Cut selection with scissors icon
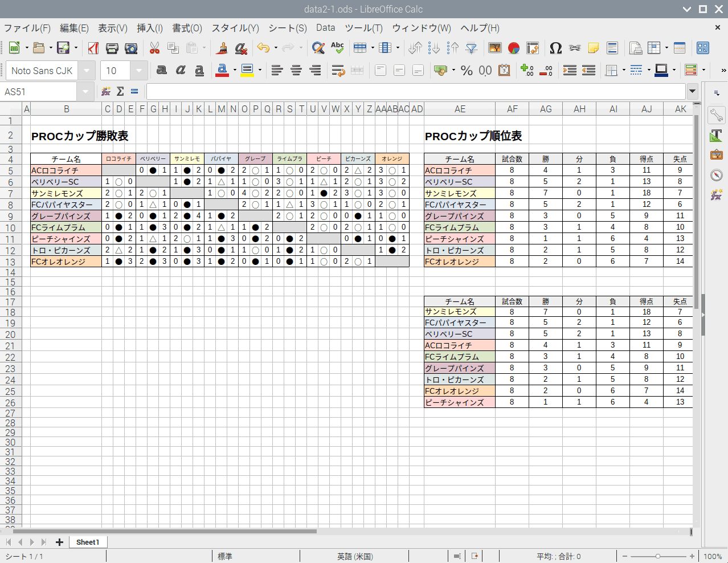The image size is (728, 563). click(154, 48)
